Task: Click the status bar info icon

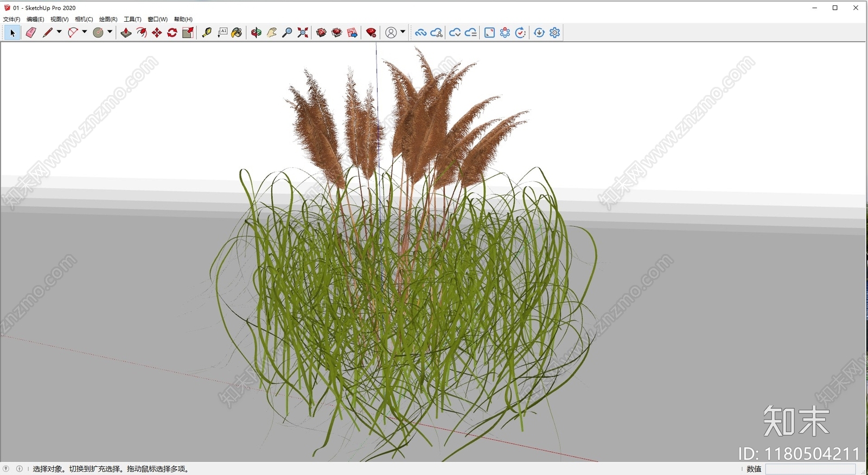Action: (x=20, y=468)
